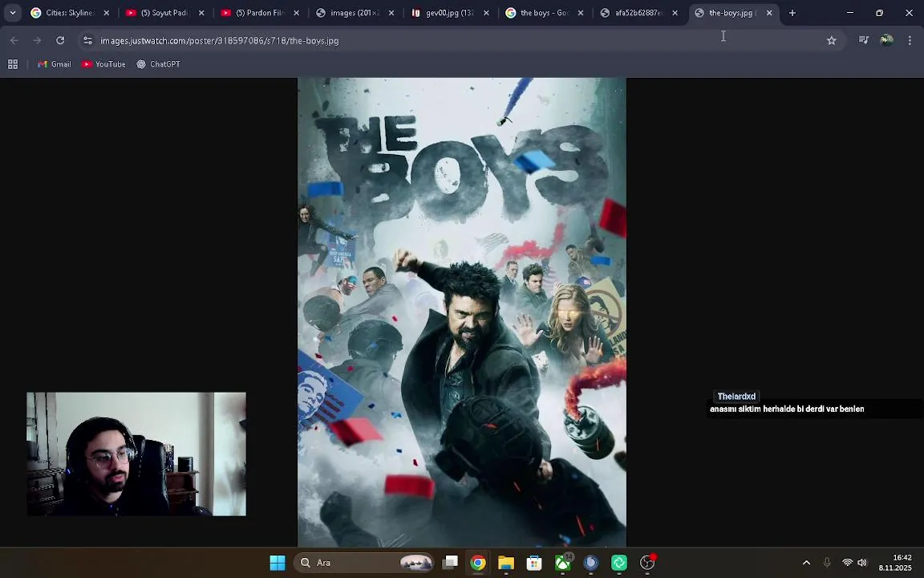
Task: Close the gev00.jpg tab
Action: 485,12
